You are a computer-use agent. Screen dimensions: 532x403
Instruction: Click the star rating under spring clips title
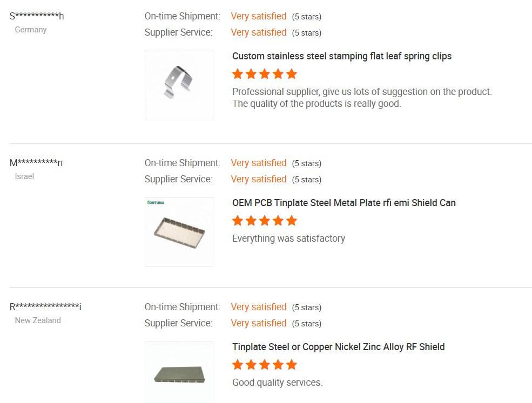pos(265,74)
